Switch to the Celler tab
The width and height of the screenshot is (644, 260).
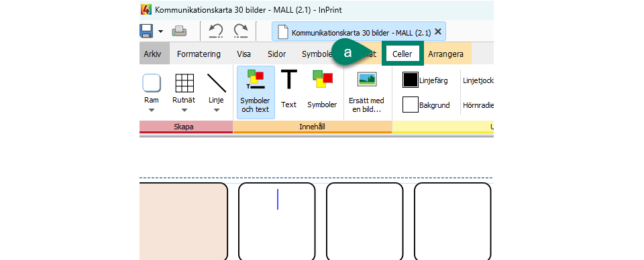[x=402, y=54]
